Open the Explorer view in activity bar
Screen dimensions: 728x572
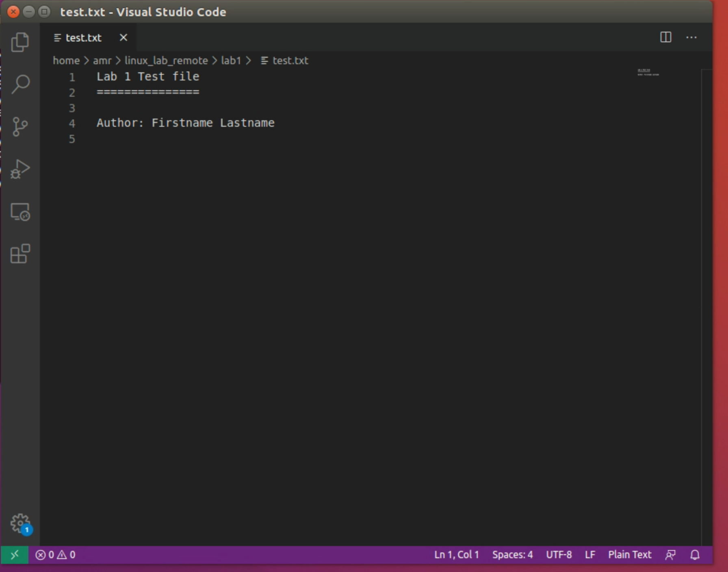[x=20, y=42]
